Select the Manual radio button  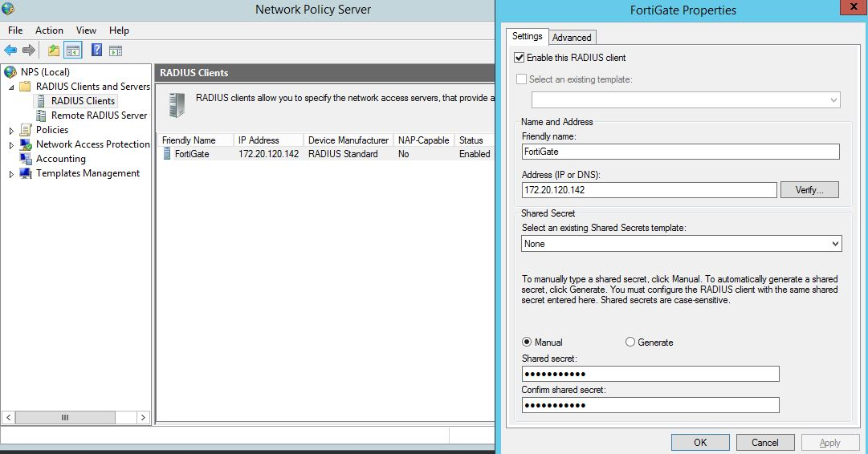(x=527, y=343)
